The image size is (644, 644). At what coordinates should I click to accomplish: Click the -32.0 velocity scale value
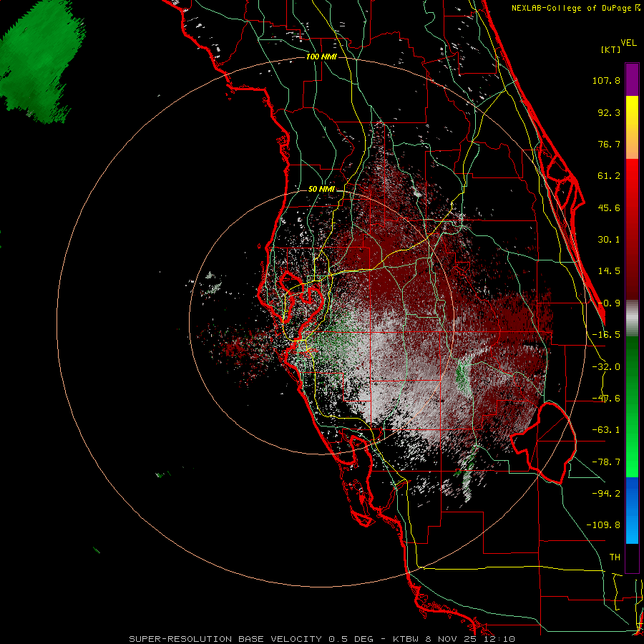[x=606, y=367]
